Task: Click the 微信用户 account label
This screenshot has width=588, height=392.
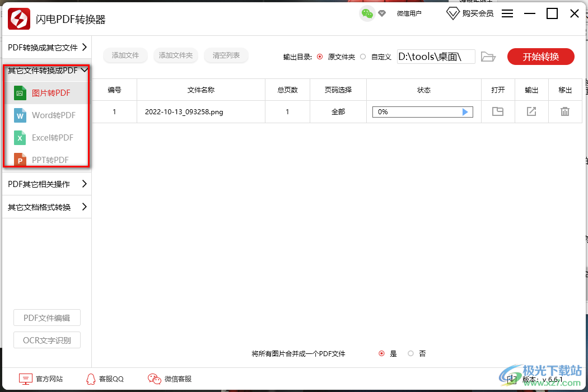Action: click(x=409, y=13)
